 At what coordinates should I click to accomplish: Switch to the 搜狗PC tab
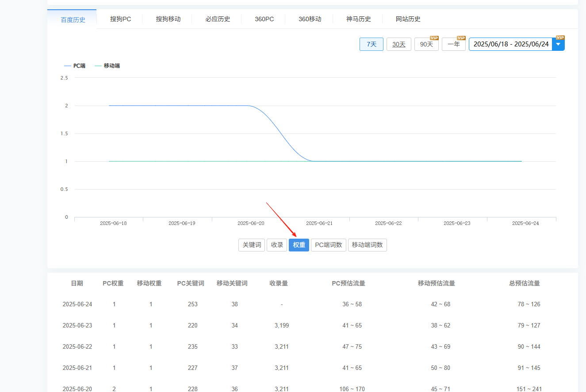coord(119,19)
